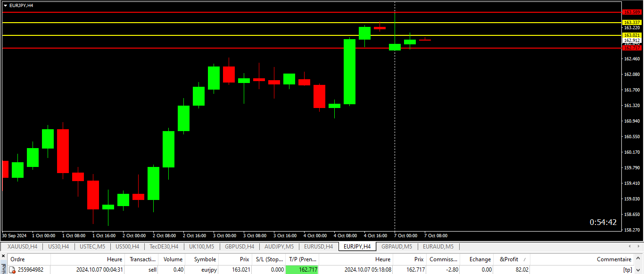Click the Volume column header
Image resolution: width=644 pixels, height=274 pixels.
(x=173, y=259)
